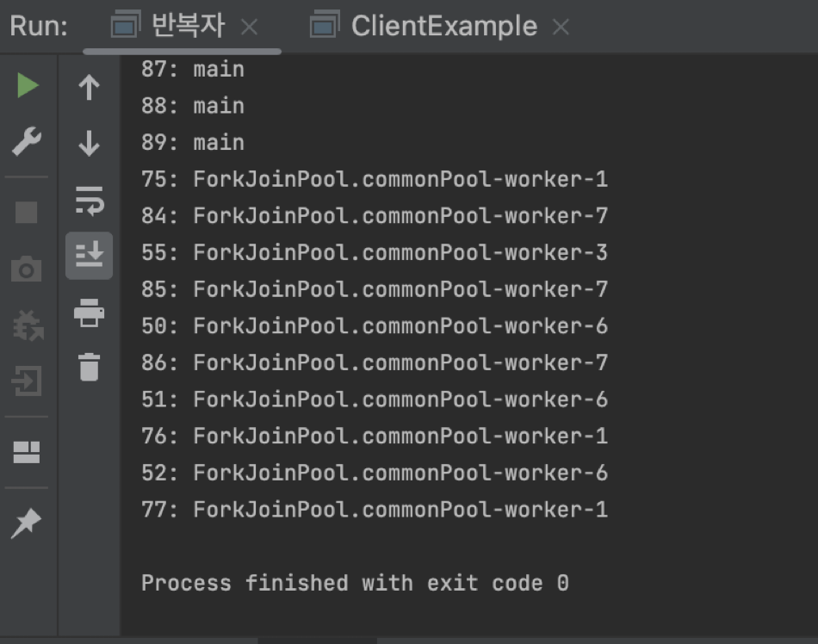Toggle soft-wrap for console output
The image size is (818, 644).
pyautogui.click(x=90, y=201)
